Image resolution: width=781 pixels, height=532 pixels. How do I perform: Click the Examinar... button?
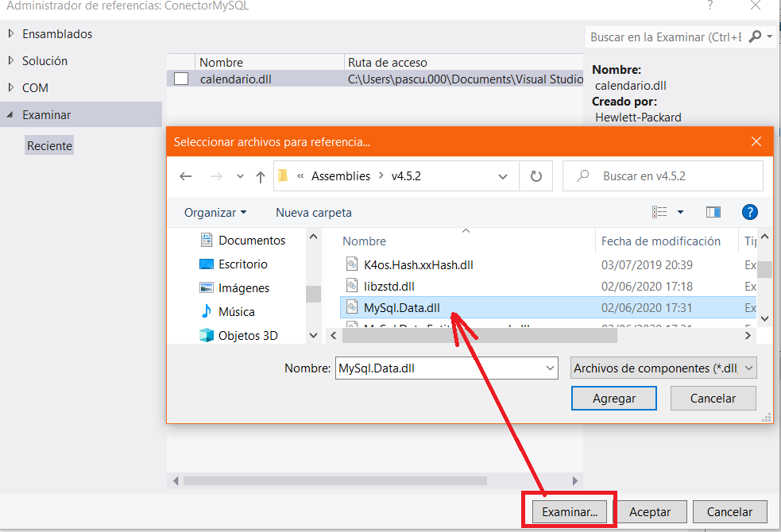click(570, 512)
